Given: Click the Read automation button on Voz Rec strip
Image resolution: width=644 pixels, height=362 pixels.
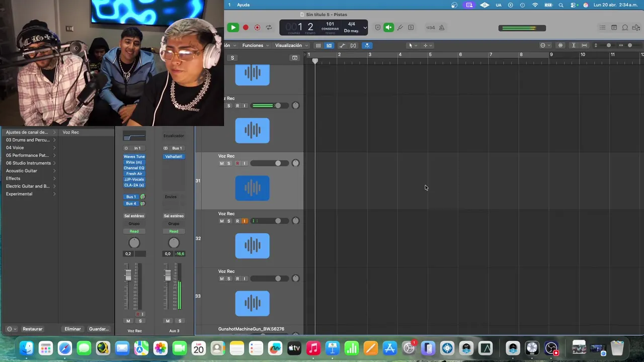Looking at the screenshot, I should click(134, 231).
